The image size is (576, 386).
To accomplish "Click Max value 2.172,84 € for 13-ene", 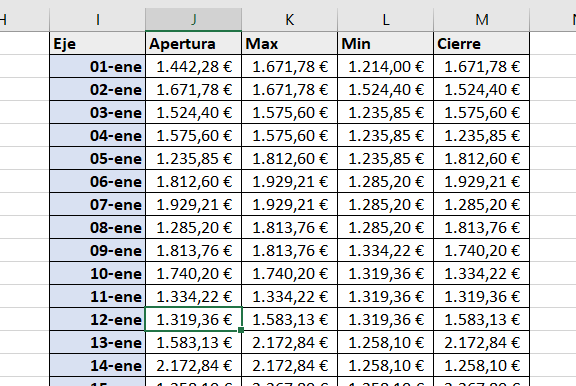I will (x=289, y=343).
